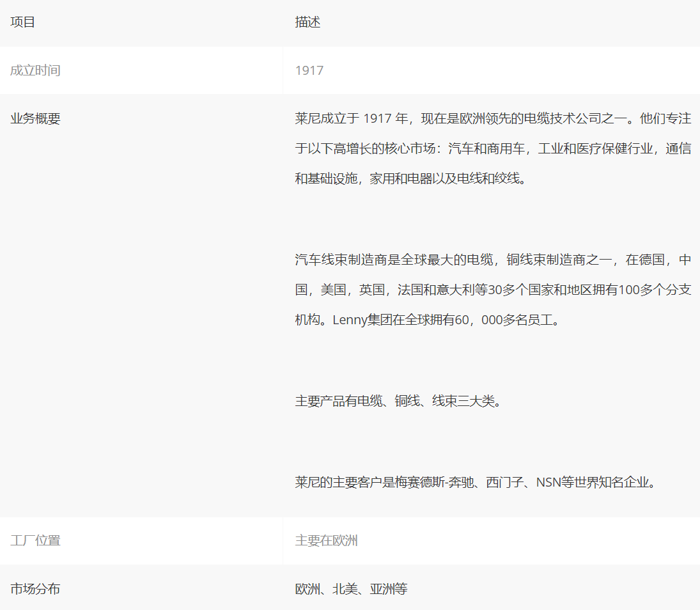Click the 描述 column header
Viewport: 700px width, 610px height.
307,22
